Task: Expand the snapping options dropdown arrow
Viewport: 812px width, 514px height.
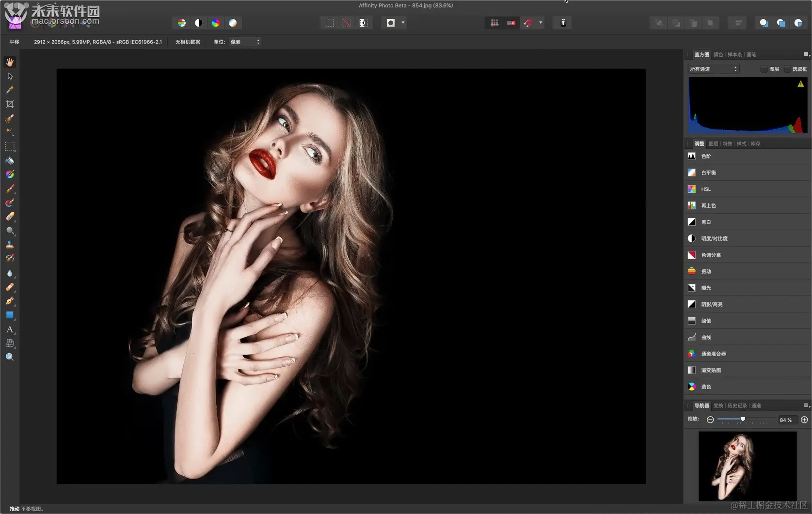Action: (x=541, y=23)
